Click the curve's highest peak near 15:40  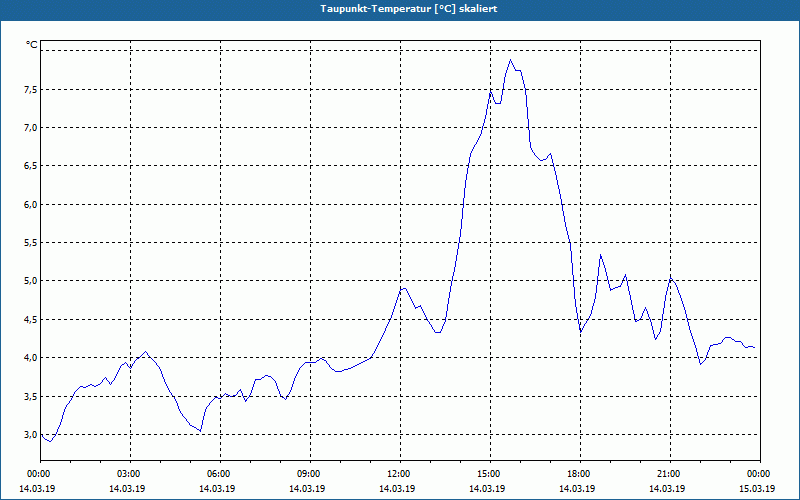point(510,60)
